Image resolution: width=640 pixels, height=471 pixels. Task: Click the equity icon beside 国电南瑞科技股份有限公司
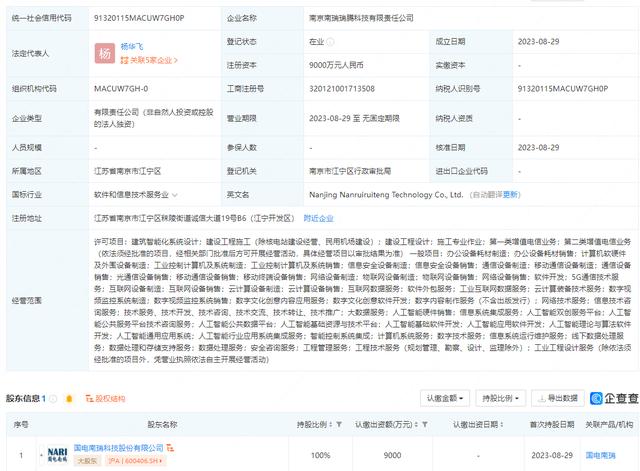click(x=171, y=450)
